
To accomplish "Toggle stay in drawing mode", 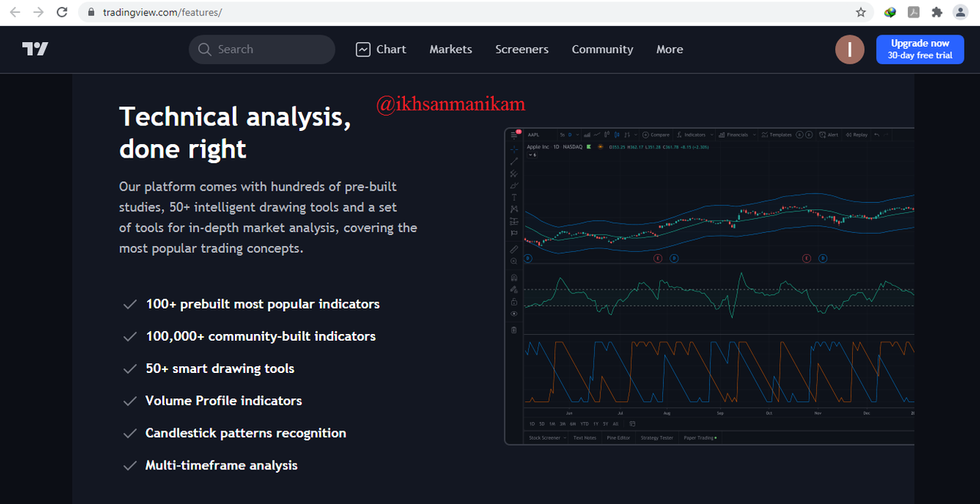I will pyautogui.click(x=514, y=290).
